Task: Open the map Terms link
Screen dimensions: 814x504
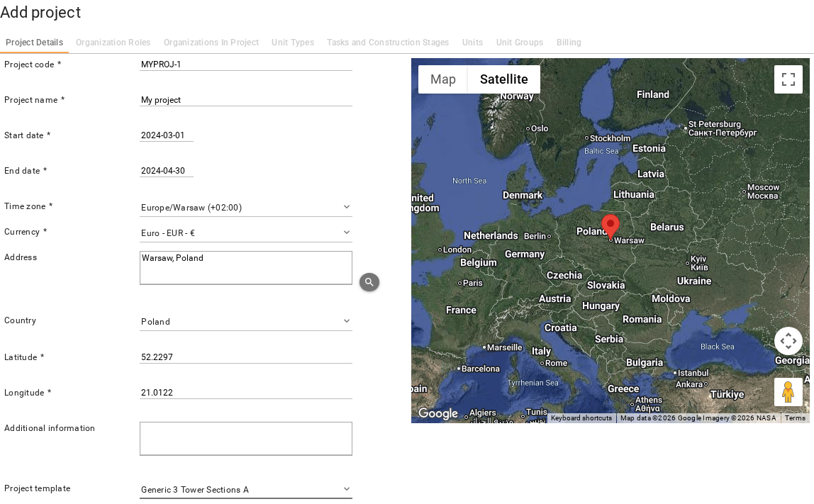Action: point(795,418)
